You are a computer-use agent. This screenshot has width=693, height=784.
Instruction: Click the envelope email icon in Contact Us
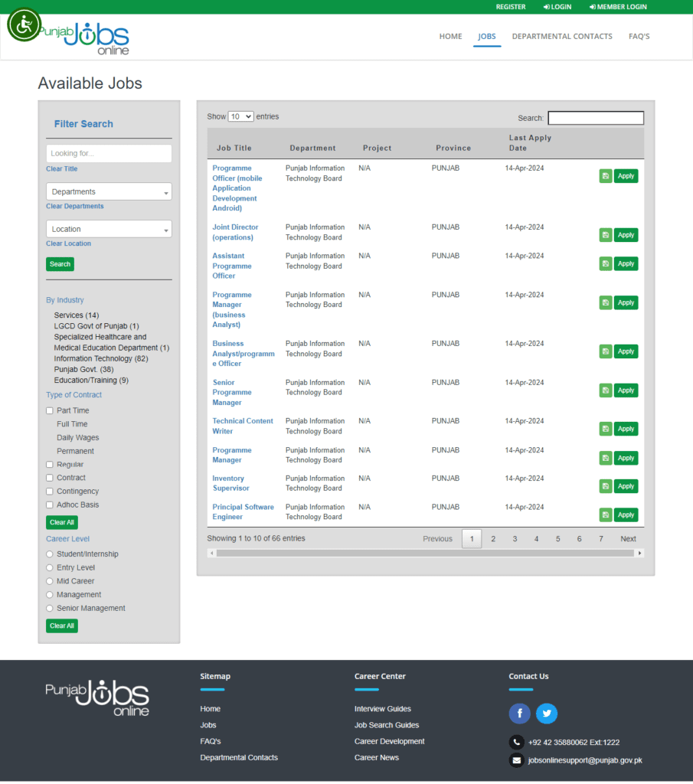point(517,760)
